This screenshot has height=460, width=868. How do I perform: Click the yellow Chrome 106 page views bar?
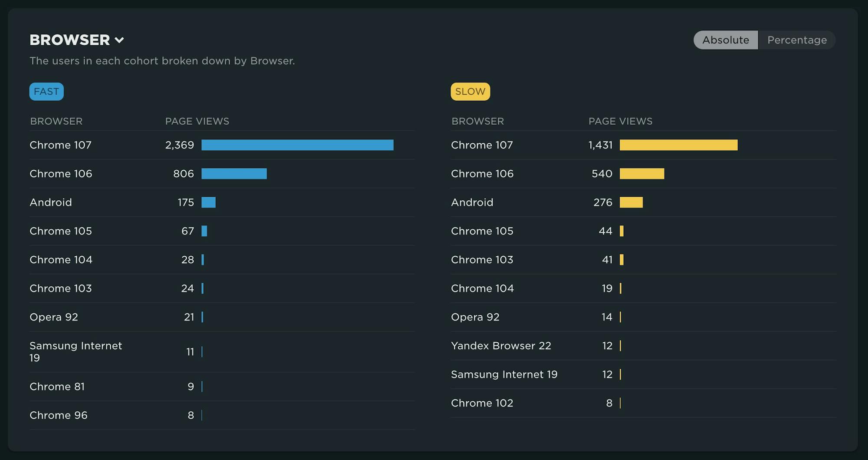[641, 173]
